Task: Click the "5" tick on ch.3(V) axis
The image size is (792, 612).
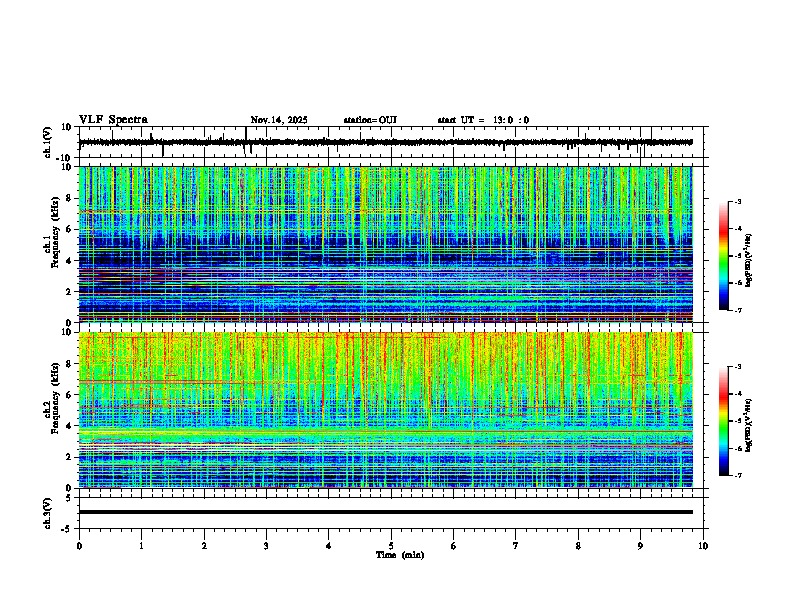Action: click(x=69, y=497)
